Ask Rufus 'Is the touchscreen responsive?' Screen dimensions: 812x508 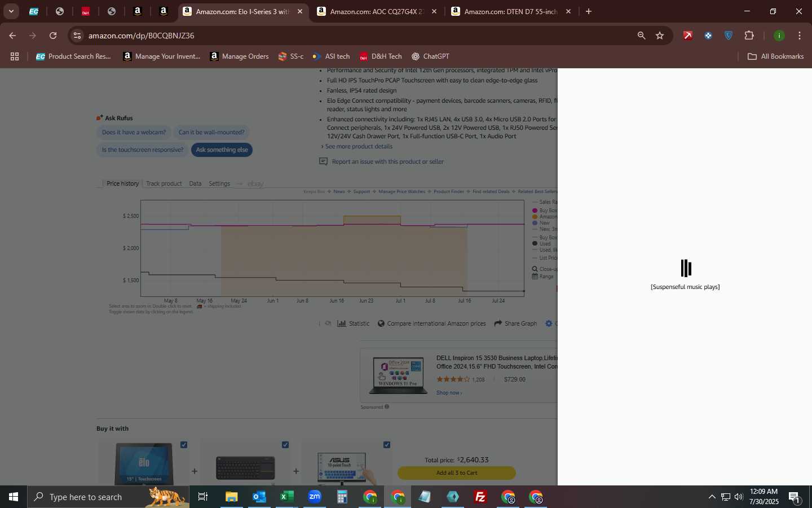click(142, 150)
